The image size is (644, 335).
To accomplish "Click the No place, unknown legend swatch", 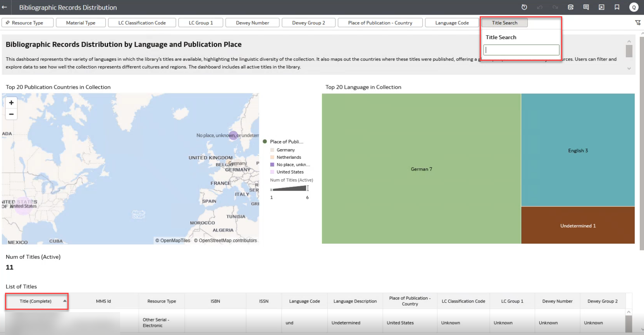I will [x=272, y=165].
